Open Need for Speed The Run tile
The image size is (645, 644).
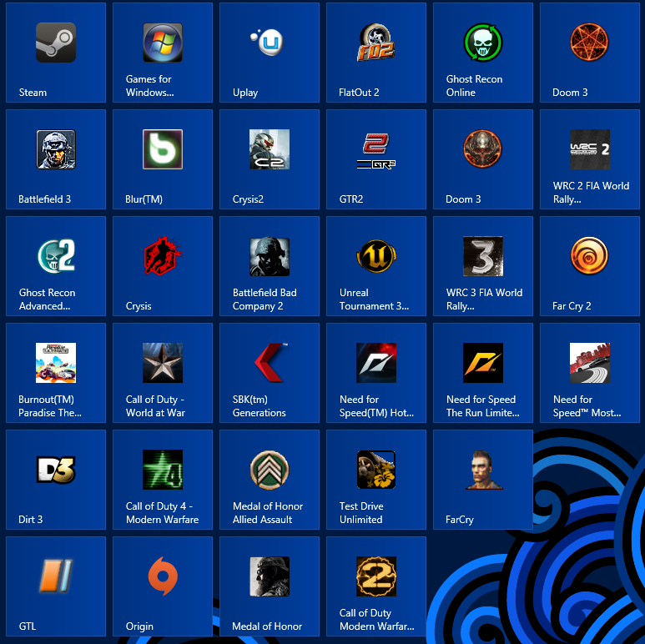(x=483, y=373)
